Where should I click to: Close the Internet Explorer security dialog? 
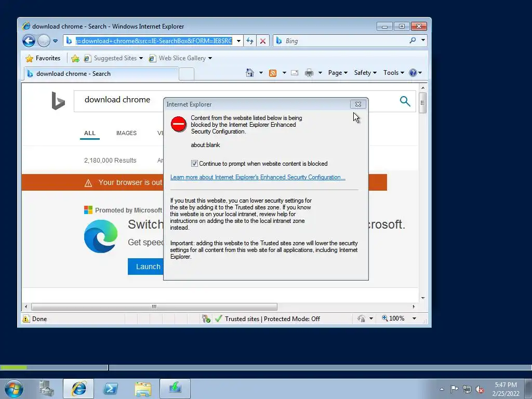[x=358, y=104]
